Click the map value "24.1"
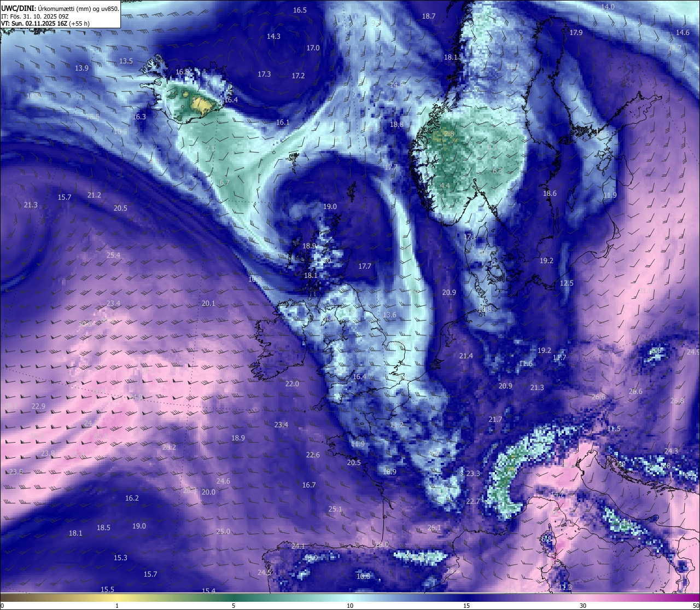This screenshot has width=700, height=610. [298, 547]
